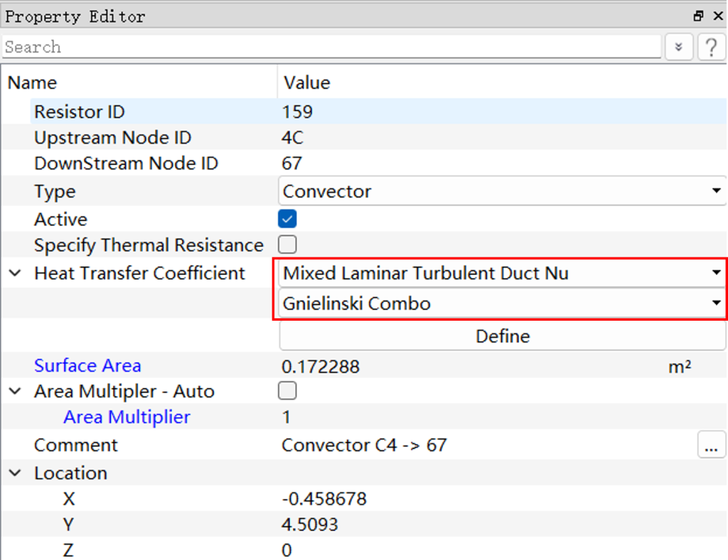Click Upstream Node ID value 4C
The height and width of the screenshot is (560, 728).
click(293, 137)
